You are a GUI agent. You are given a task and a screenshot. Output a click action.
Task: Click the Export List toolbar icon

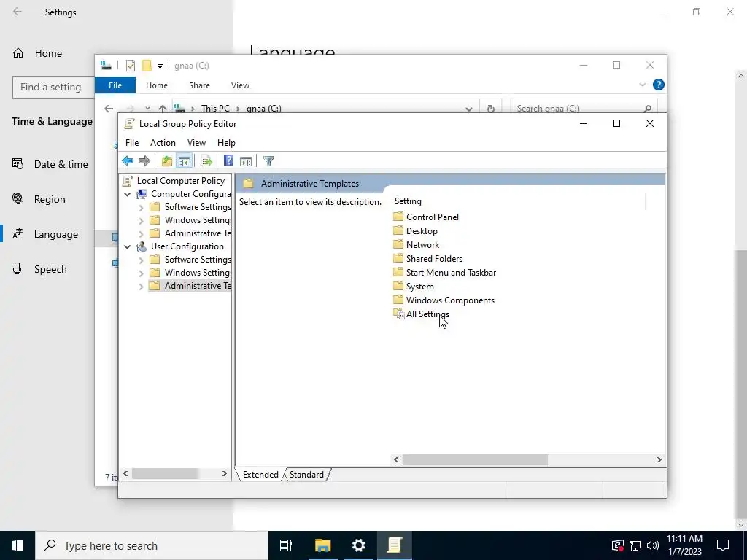206,161
